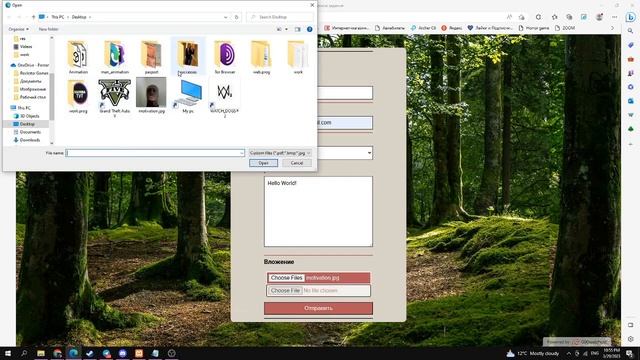
Task: Click the Cancel button
Action: 297,163
